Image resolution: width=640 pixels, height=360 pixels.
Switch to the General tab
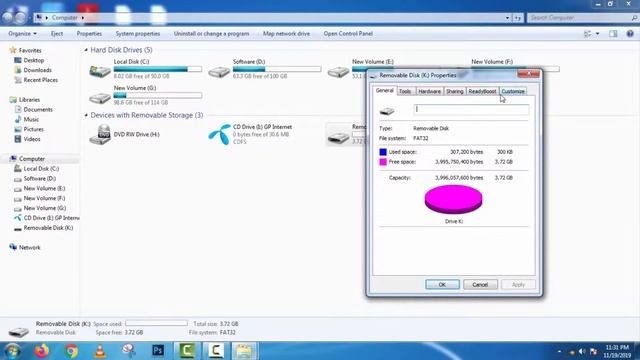tap(384, 91)
